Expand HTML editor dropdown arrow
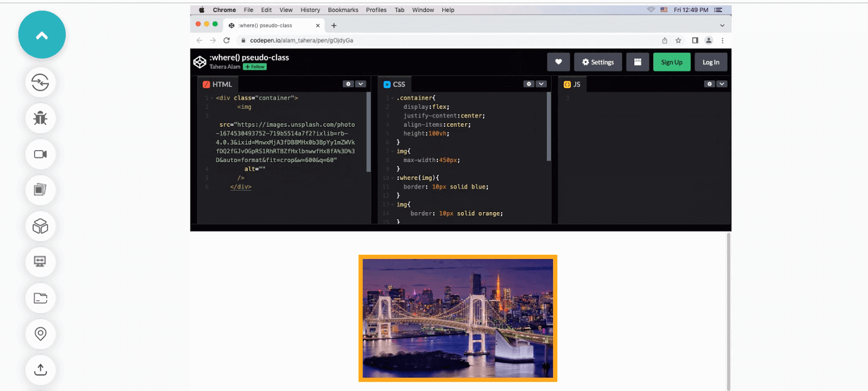Viewport: 868px width, 391px height. (361, 84)
